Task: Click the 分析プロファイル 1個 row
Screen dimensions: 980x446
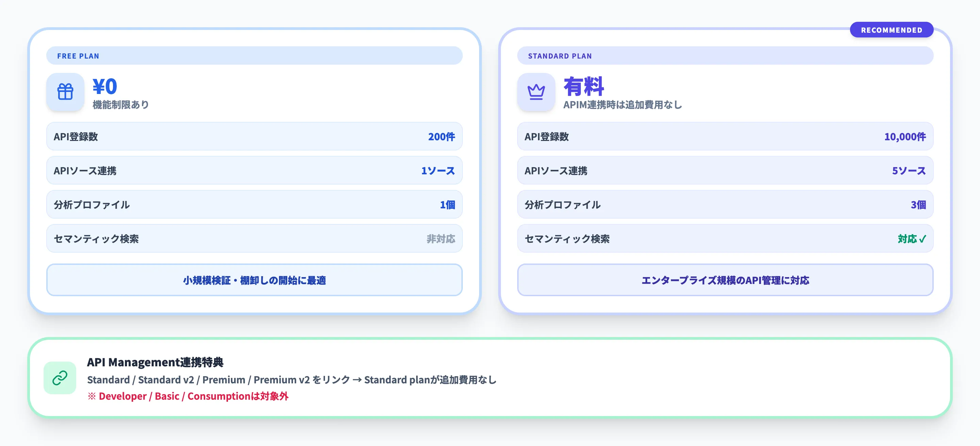Action: pos(254,205)
